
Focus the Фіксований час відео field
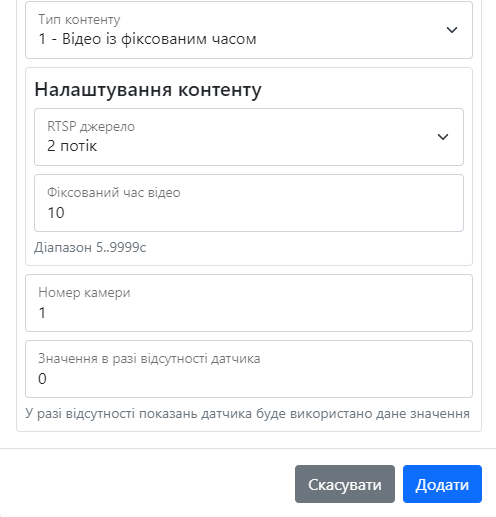249,203
